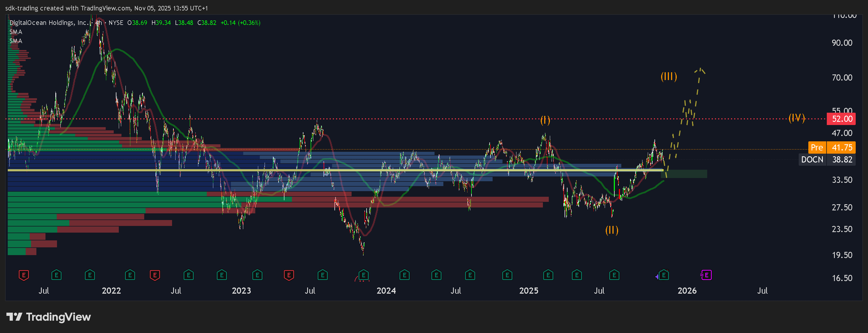Select the DOCN 38.82 price label
Image resolution: width=868 pixels, height=333 pixels.
coord(827,160)
